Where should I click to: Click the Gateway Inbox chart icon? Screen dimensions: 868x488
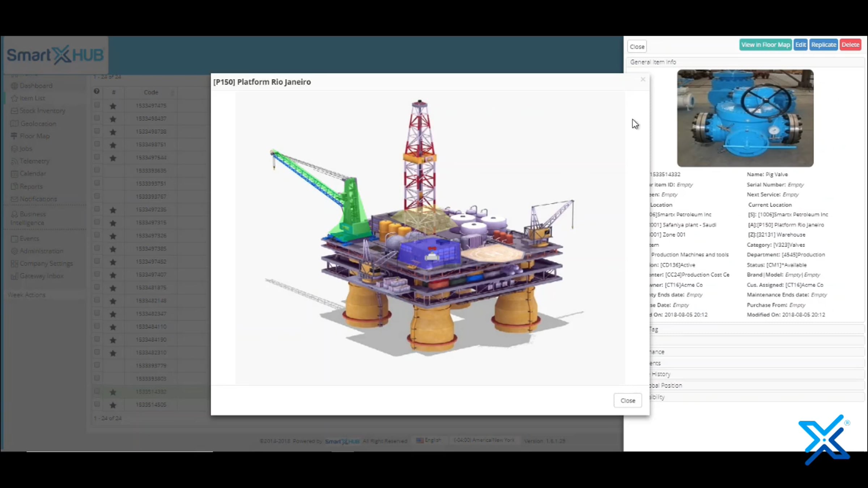coord(14,276)
